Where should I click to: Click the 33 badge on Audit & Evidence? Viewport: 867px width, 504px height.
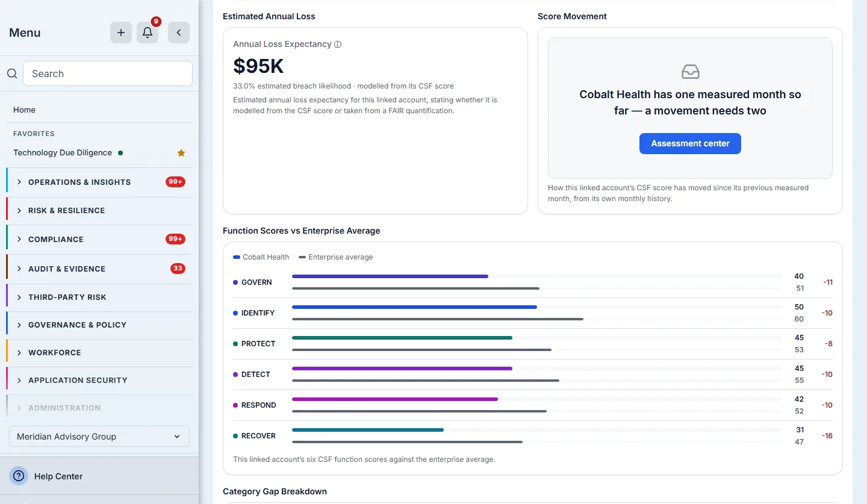tap(178, 269)
